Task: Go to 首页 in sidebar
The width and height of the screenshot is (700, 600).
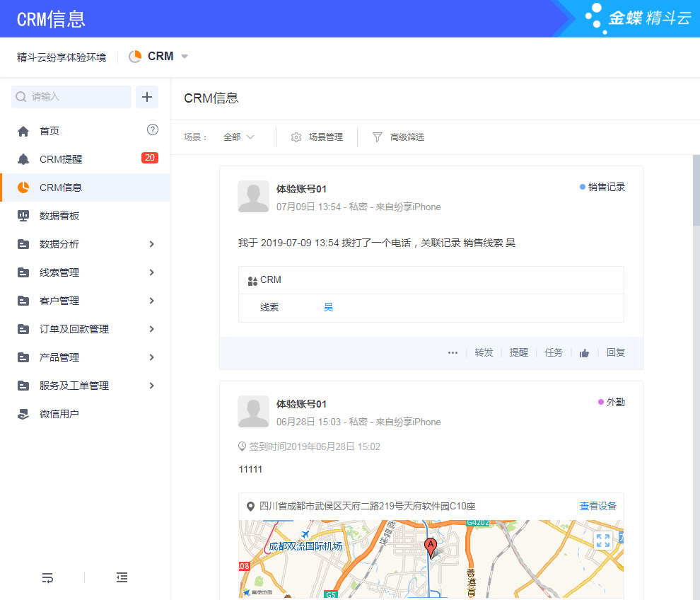Action: point(85,131)
